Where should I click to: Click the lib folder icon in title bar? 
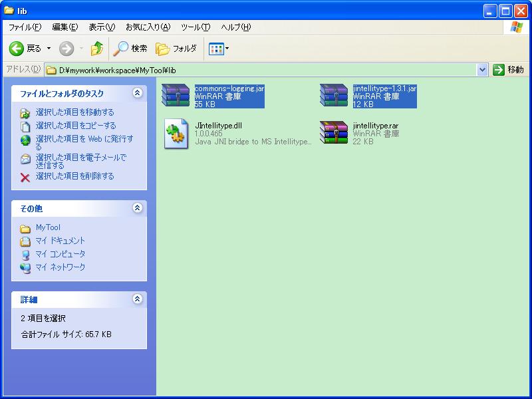(x=9, y=10)
